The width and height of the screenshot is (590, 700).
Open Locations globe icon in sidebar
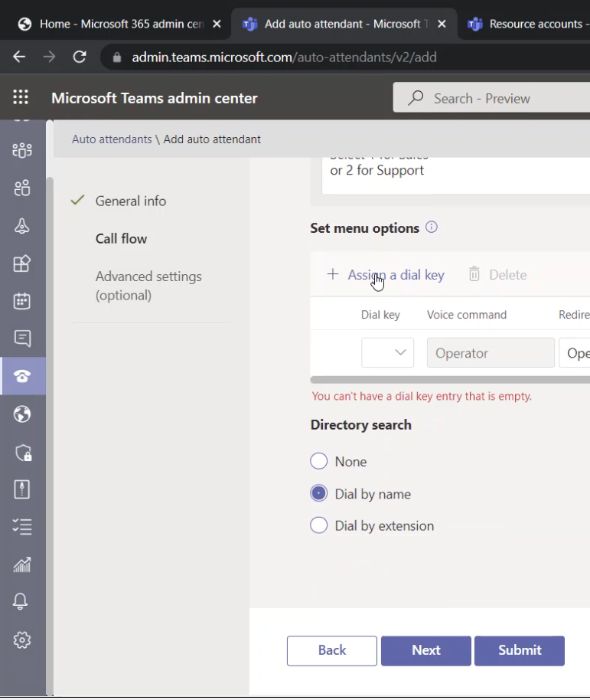point(22,414)
